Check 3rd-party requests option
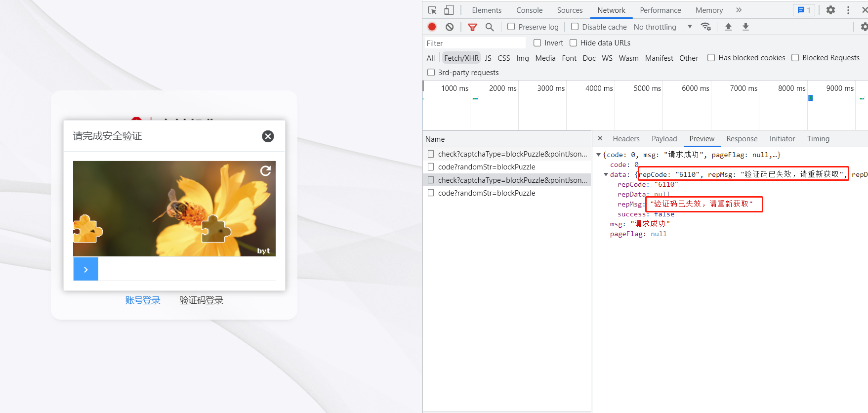 point(431,73)
